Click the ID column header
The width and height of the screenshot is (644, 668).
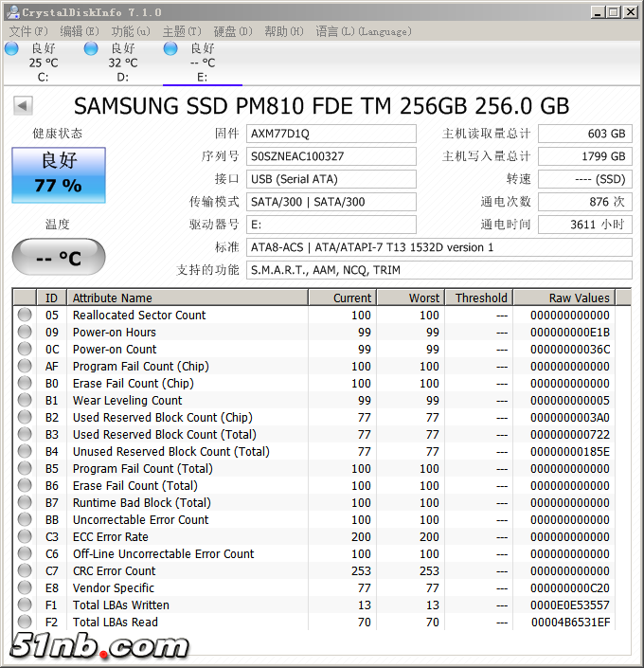point(51,298)
